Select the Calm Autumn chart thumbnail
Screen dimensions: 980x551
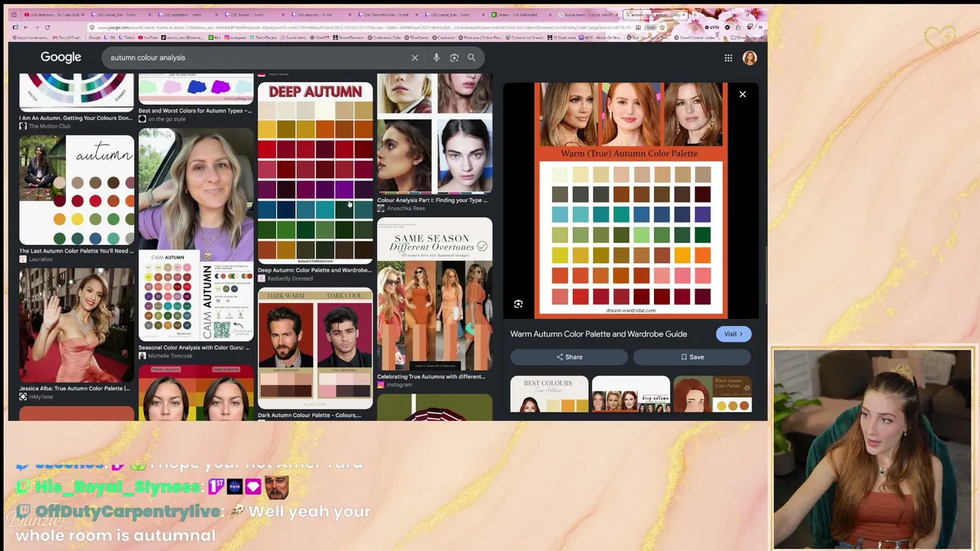[196, 295]
